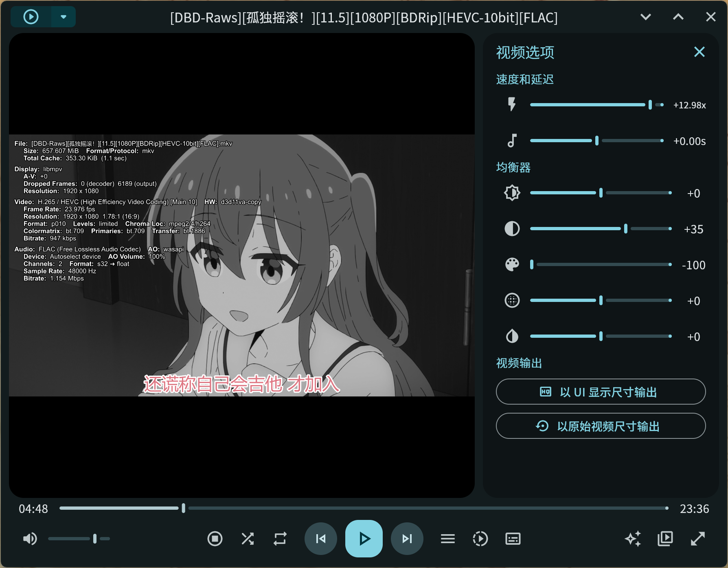Adjust the gamma slider
The image size is (728, 568).
[x=601, y=300]
